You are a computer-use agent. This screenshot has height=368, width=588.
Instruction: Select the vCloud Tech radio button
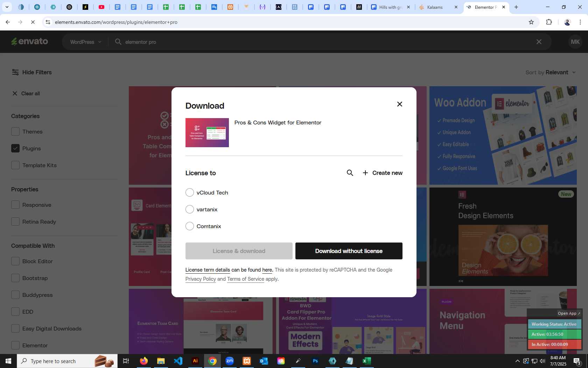point(190,192)
